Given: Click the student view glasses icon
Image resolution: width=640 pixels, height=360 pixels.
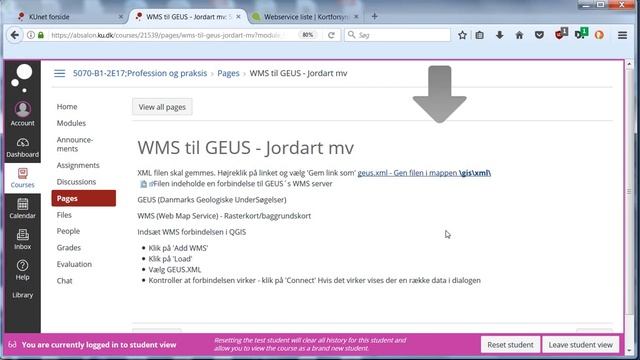Looking at the screenshot, I should click(12, 345).
